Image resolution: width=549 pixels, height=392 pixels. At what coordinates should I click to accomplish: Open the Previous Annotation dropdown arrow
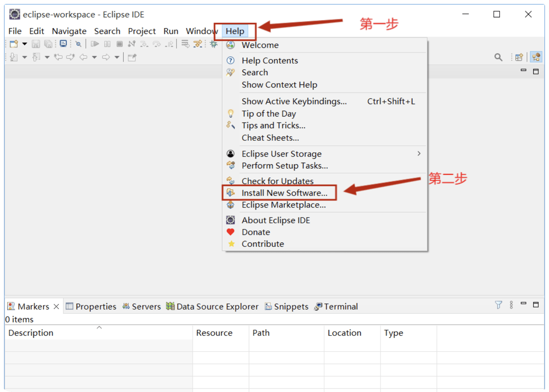point(47,57)
